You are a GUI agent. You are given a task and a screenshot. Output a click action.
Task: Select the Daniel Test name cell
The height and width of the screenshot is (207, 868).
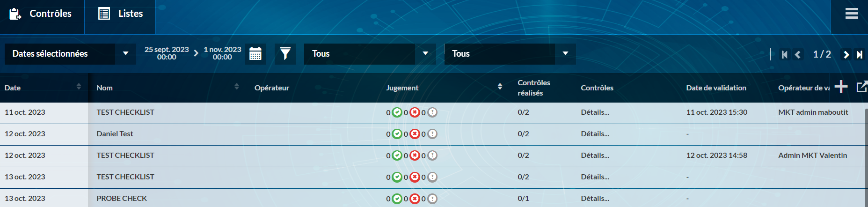pyautogui.click(x=115, y=134)
